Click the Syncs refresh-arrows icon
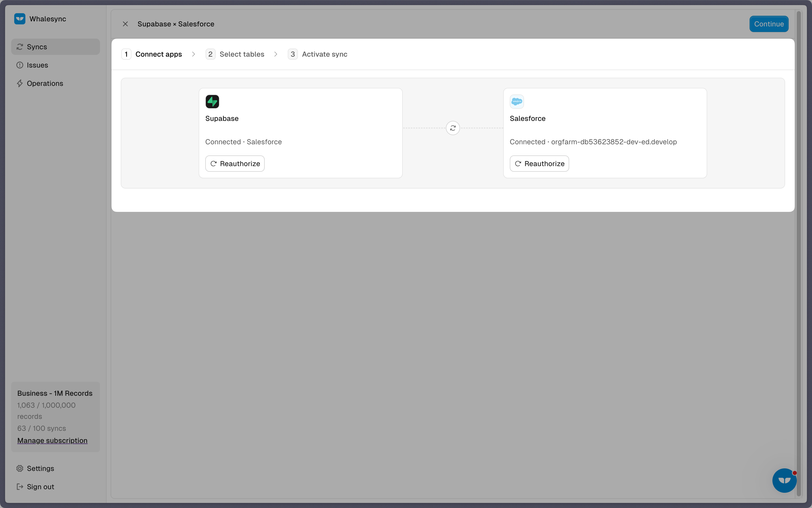This screenshot has width=812, height=508. pos(20,47)
